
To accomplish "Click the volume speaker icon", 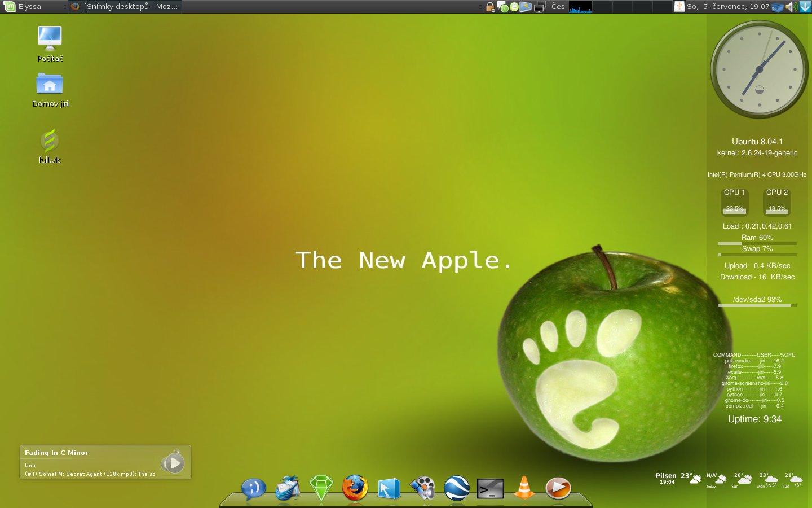I will click(792, 7).
